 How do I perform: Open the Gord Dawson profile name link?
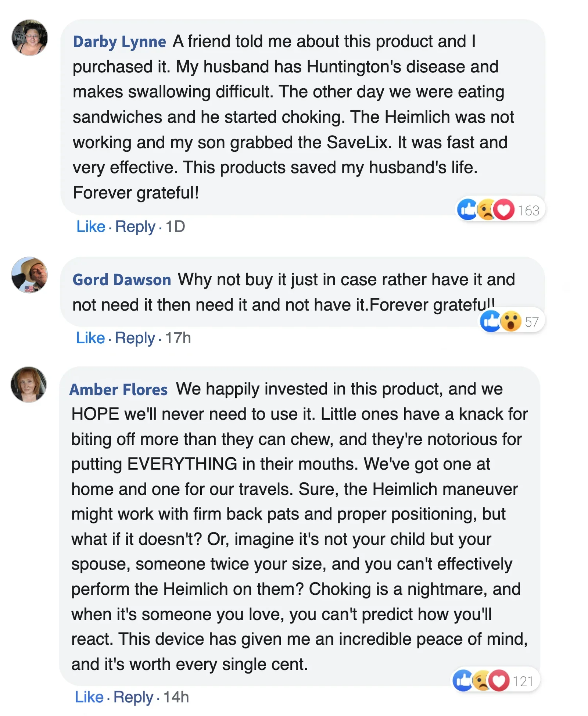(x=122, y=280)
